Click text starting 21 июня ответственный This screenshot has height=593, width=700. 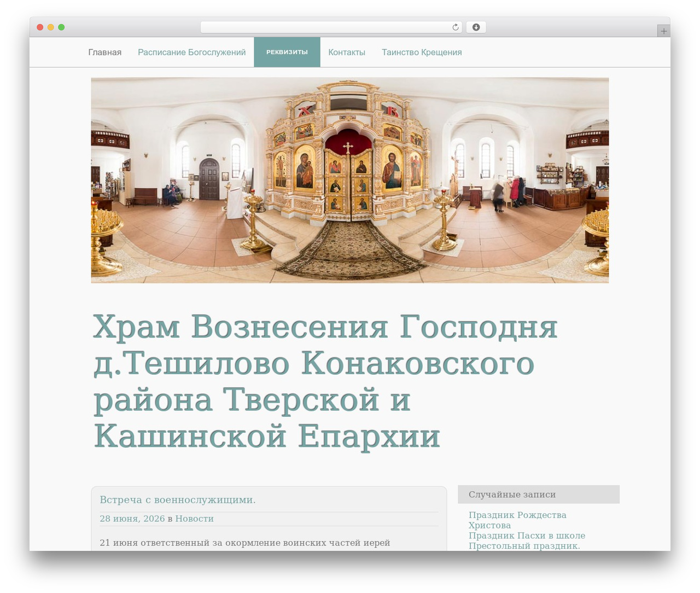pyautogui.click(x=245, y=543)
